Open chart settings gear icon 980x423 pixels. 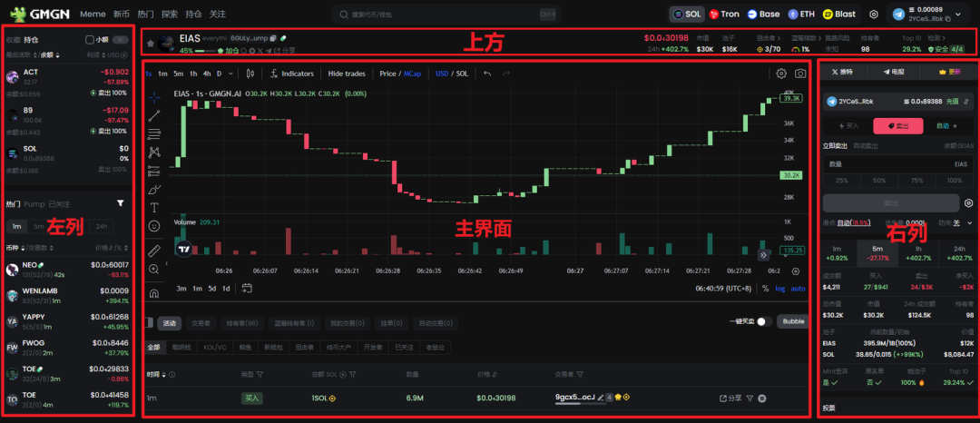pos(781,74)
